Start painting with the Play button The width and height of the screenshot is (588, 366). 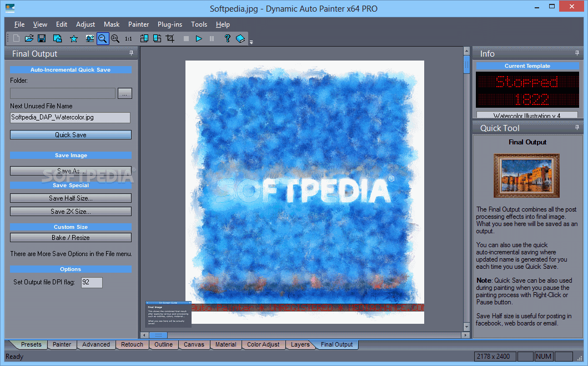pyautogui.click(x=199, y=38)
